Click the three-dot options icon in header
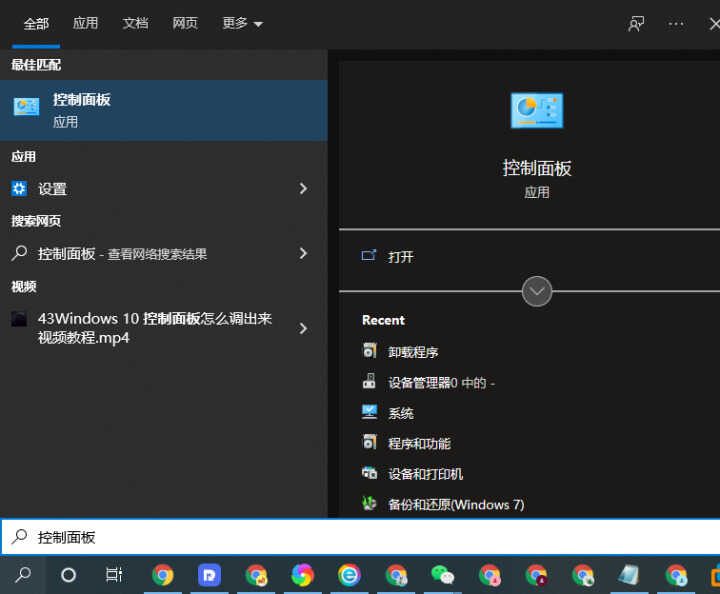Image resolution: width=720 pixels, height=594 pixels. (676, 24)
